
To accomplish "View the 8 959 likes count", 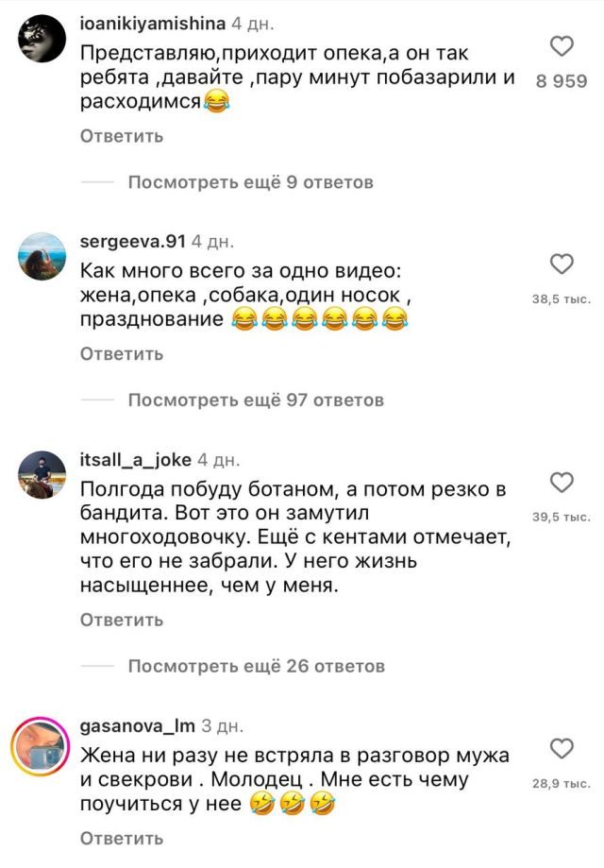I will point(562,82).
